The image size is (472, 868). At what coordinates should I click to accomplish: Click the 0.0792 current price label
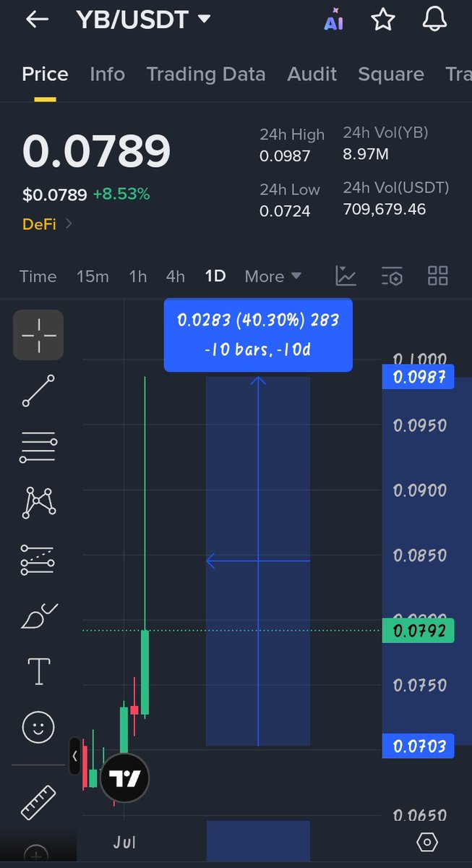pos(419,631)
